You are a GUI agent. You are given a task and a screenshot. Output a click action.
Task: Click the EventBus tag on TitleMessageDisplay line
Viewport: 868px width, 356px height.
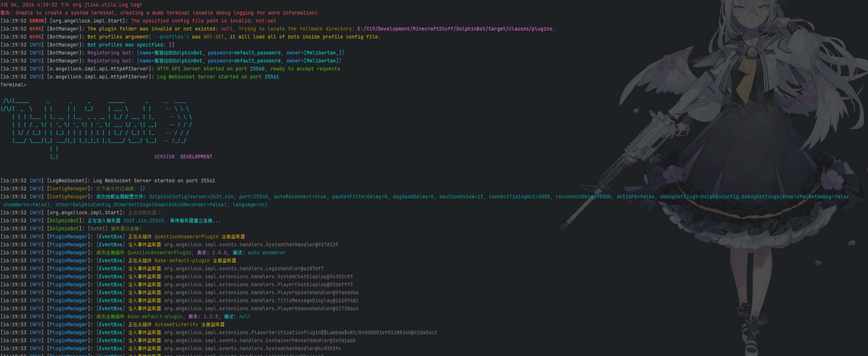point(111,300)
